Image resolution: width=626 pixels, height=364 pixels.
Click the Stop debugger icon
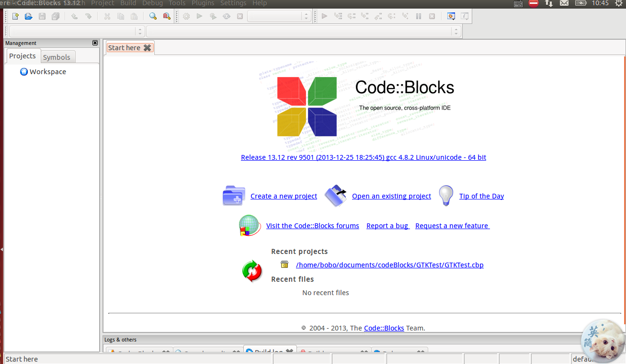[432, 16]
